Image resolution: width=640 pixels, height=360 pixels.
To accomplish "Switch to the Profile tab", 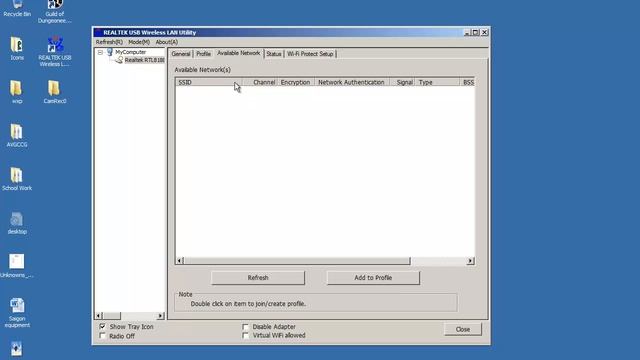I will pos(203,54).
